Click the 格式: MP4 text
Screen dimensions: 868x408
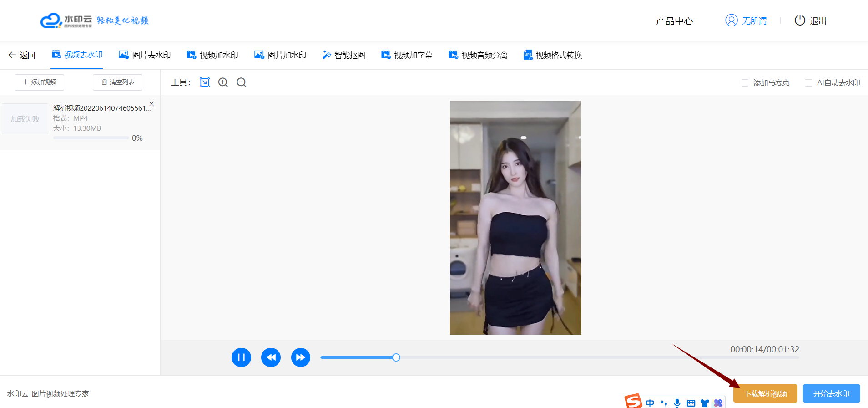click(x=70, y=118)
